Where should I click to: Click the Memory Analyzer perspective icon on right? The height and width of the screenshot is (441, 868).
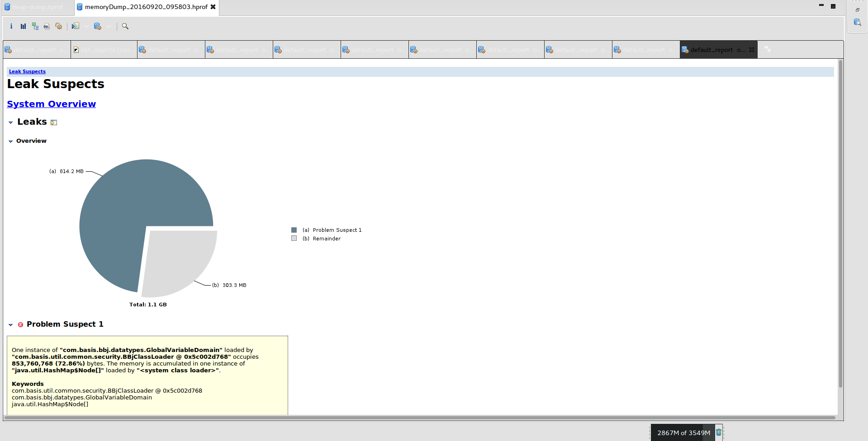click(857, 22)
